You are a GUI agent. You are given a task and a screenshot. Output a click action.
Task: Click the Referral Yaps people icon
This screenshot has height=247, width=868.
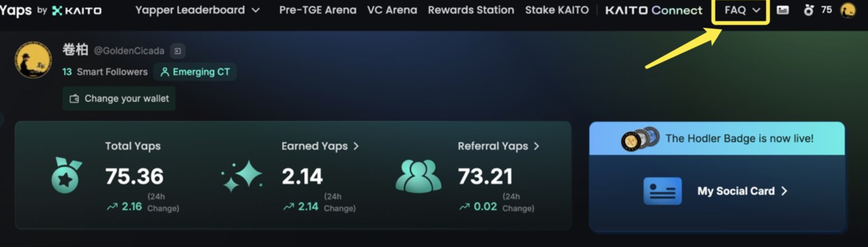(418, 176)
